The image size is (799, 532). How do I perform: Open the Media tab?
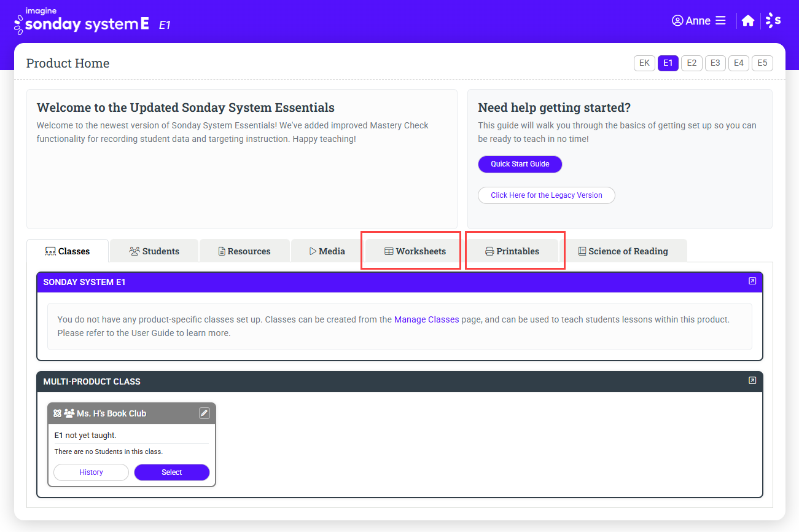point(327,251)
